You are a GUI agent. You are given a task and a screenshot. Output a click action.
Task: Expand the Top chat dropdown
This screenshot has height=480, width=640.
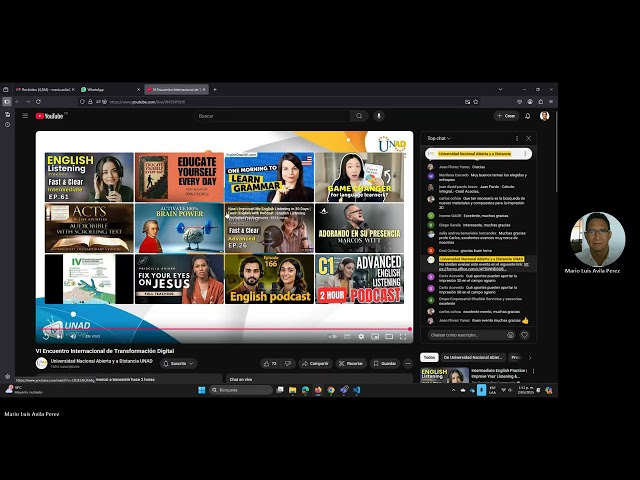click(439, 138)
